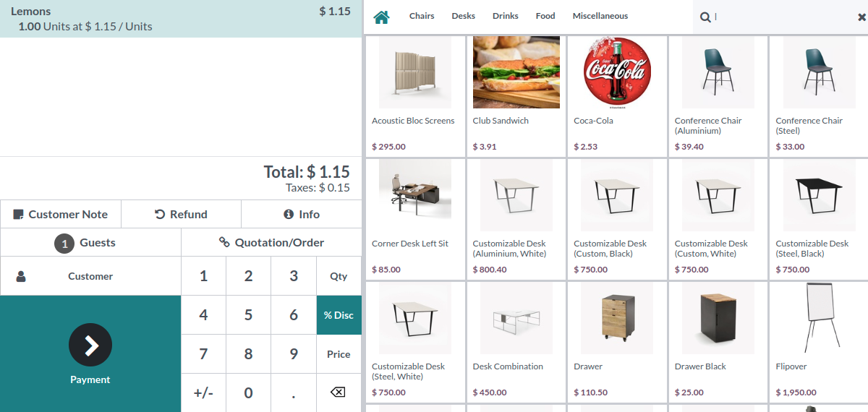Open the Quotation/Order button
868x412 pixels.
[x=271, y=243]
